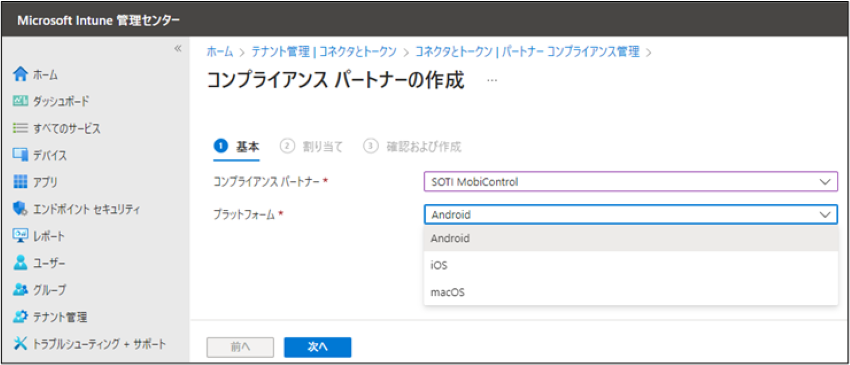Click the Dashboard (ダッシュボード) sidebar icon

click(x=20, y=101)
